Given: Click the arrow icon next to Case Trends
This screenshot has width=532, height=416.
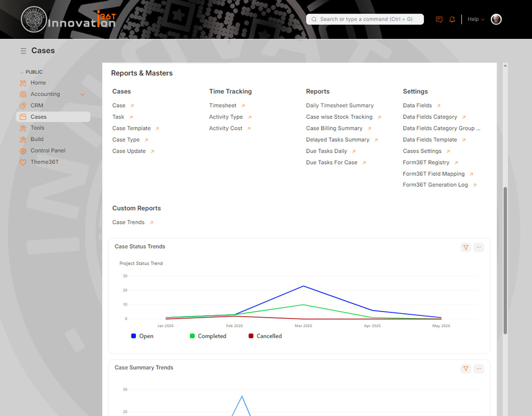Looking at the screenshot, I should click(151, 223).
